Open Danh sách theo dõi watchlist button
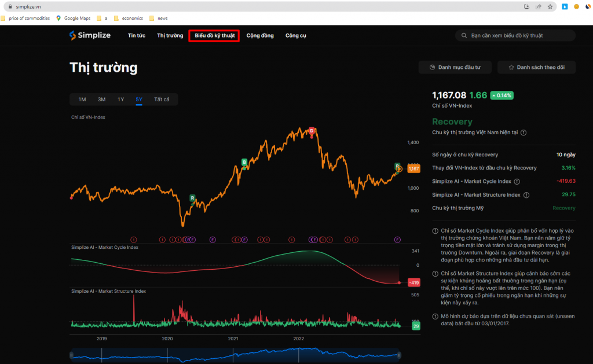This screenshot has width=593, height=364. tap(536, 67)
